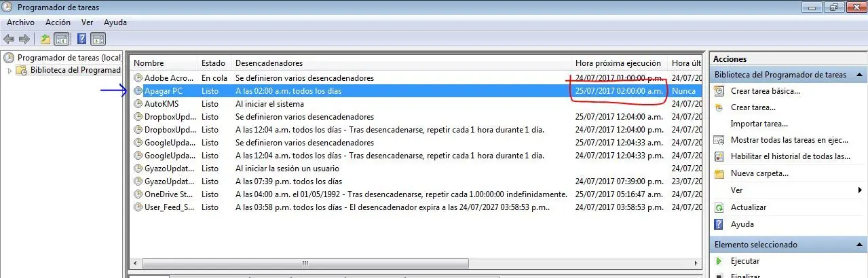Click the green Actualizar refresh icon

719,207
